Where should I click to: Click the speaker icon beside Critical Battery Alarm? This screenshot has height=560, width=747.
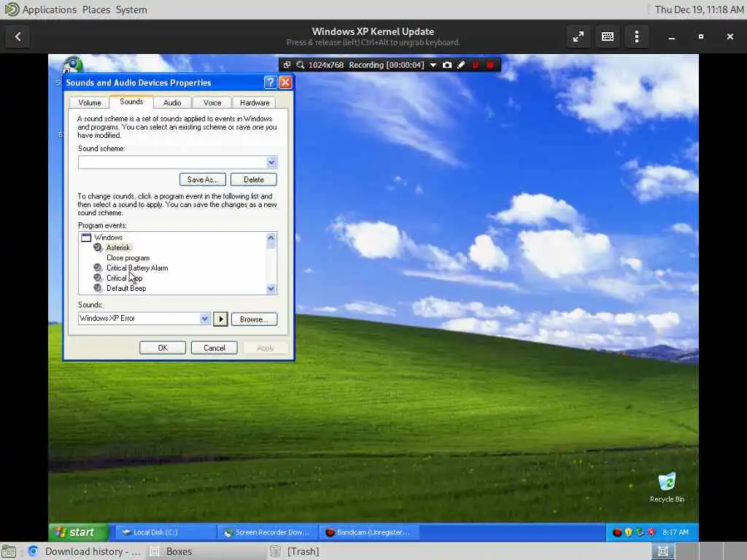tap(98, 268)
